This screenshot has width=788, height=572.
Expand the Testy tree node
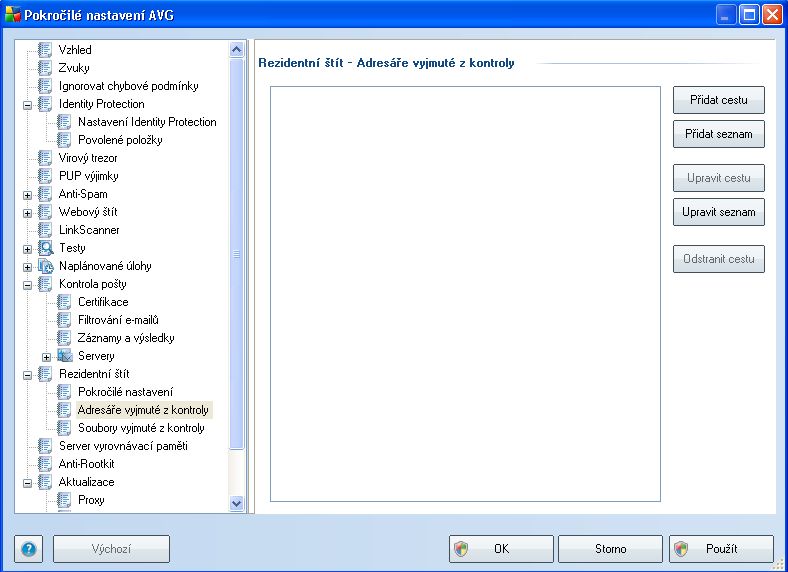coord(28,249)
